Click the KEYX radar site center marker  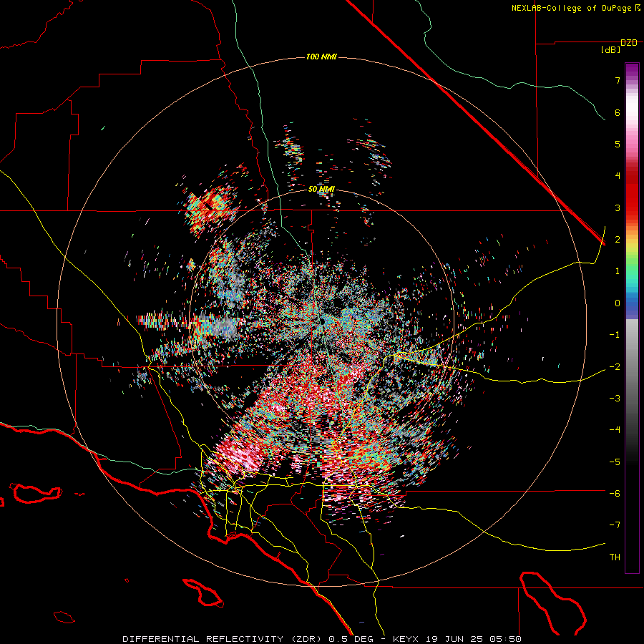click(321, 321)
